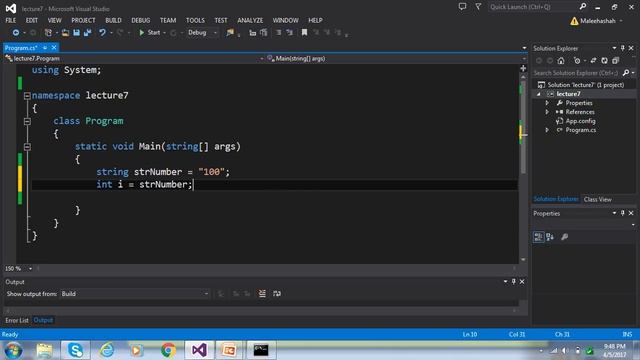Click the Pending Changes Filter icon
The image size is (640, 360).
[577, 61]
